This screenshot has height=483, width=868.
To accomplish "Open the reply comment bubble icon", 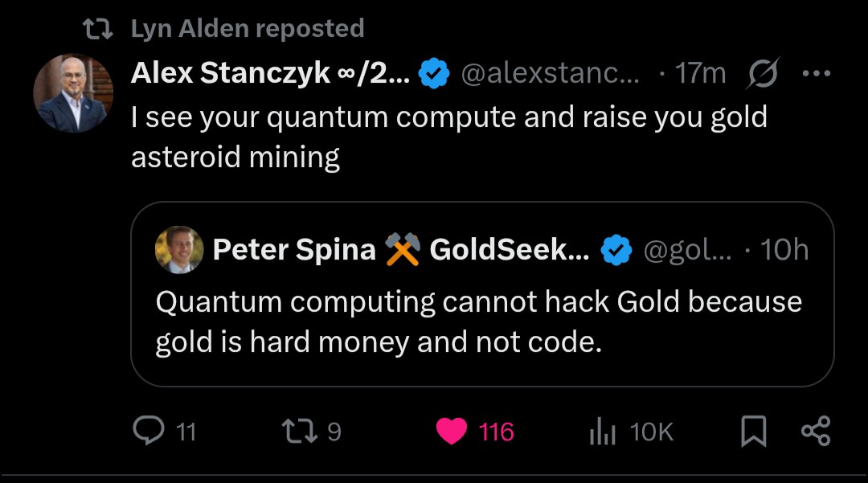I will (x=148, y=432).
